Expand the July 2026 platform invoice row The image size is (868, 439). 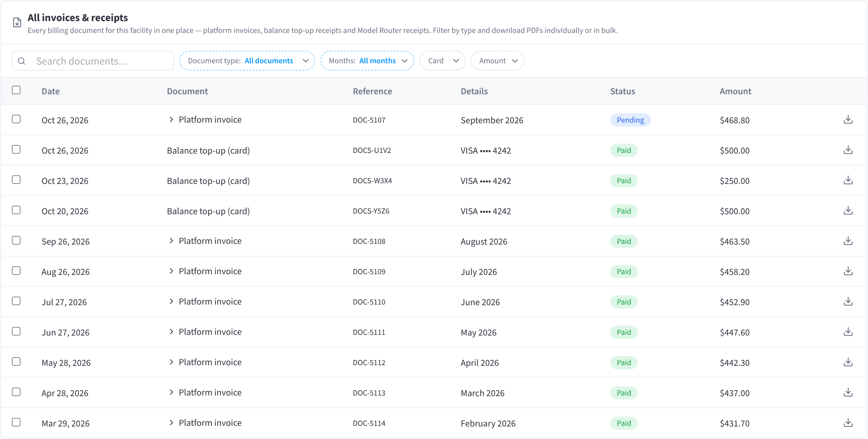point(171,271)
